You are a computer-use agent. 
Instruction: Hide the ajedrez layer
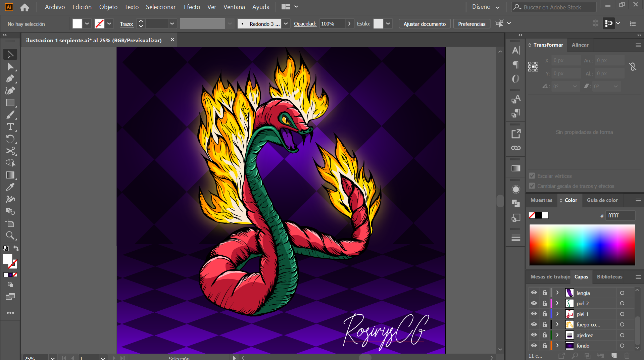[x=534, y=335]
